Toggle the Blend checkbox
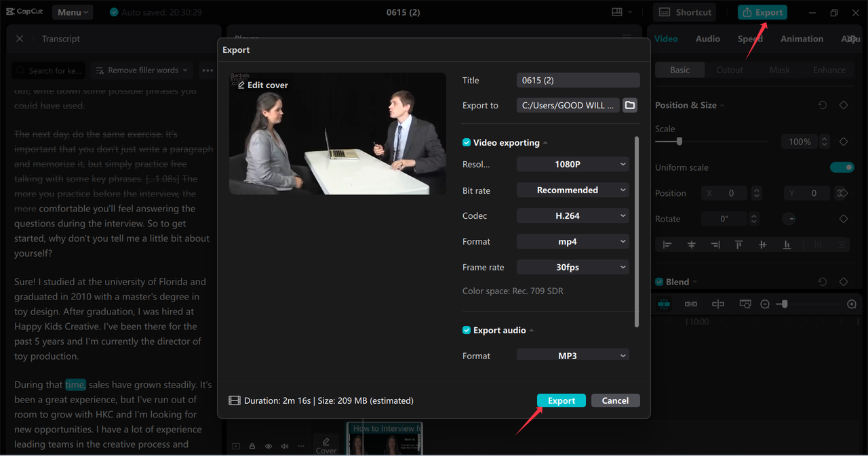868x456 pixels. [x=659, y=282]
